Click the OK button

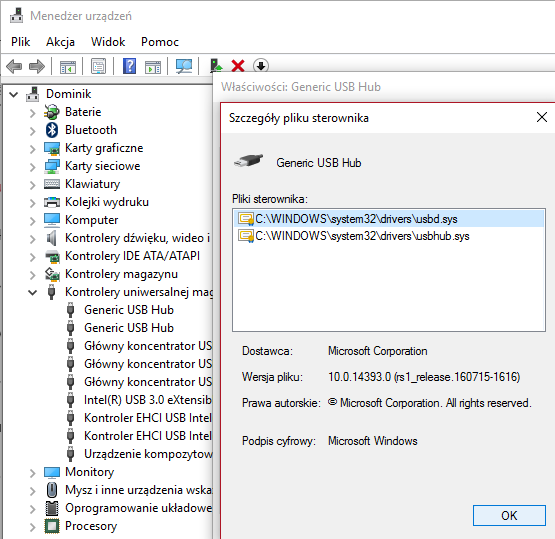pyautogui.click(x=509, y=515)
